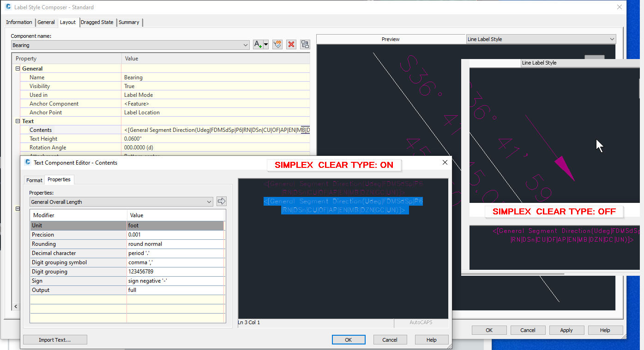The image size is (644, 350).
Task: Click the highlighted text in the editor pane
Action: click(343, 206)
